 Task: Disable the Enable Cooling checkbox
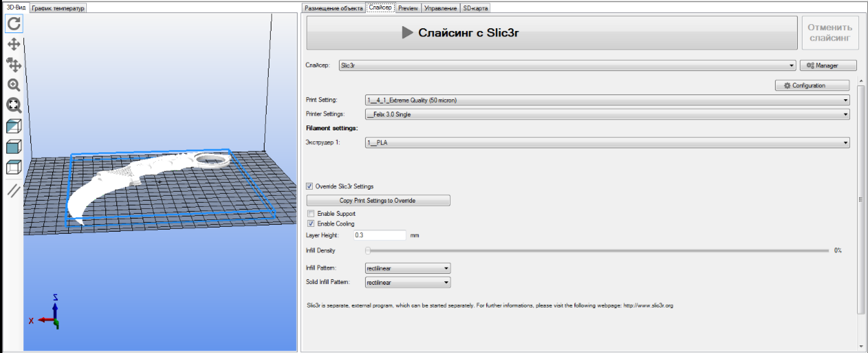tap(311, 224)
